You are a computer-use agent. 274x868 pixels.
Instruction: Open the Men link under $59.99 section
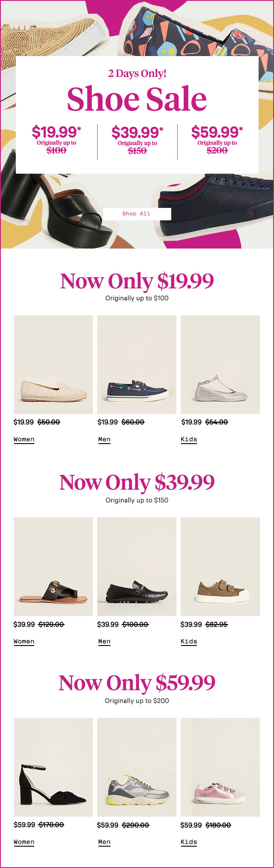click(104, 842)
